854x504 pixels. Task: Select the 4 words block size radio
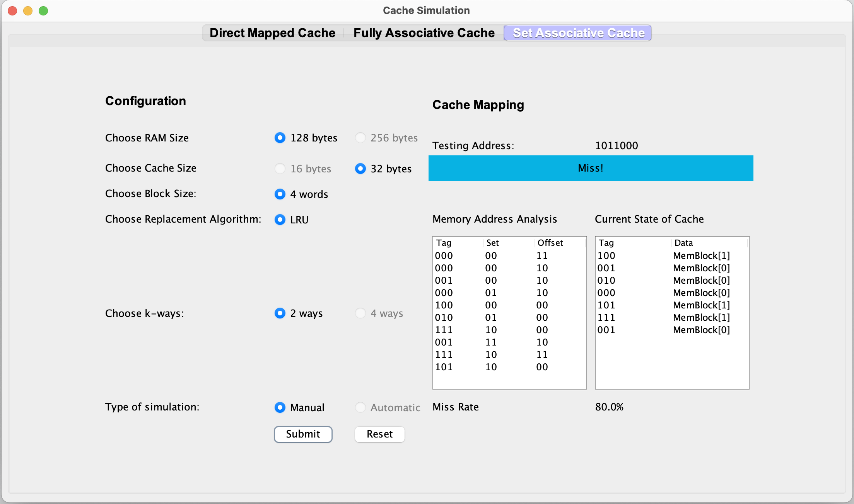point(280,194)
